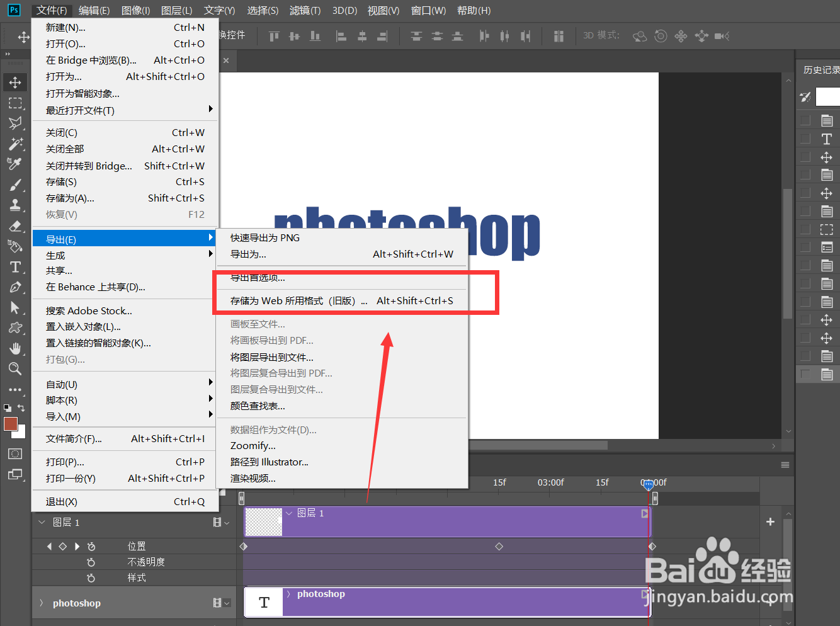
Task: Close the document tab
Action: tap(226, 61)
